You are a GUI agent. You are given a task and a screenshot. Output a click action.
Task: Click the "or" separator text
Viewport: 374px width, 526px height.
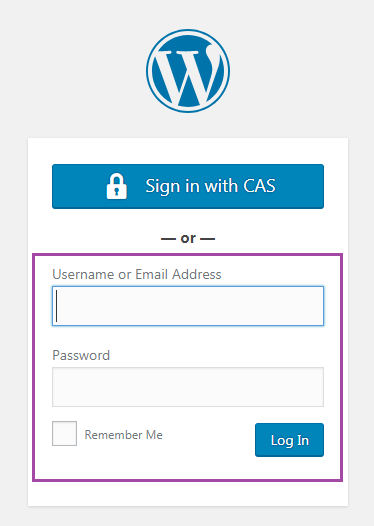coord(188,239)
